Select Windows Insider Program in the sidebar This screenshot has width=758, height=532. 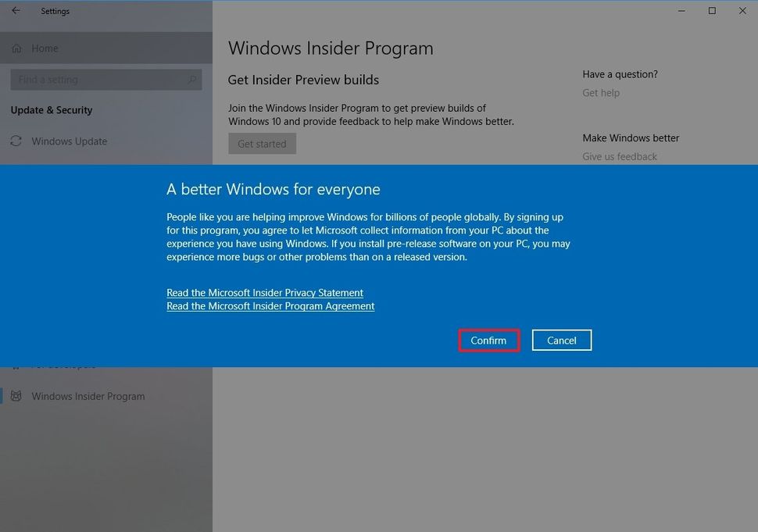coord(88,396)
